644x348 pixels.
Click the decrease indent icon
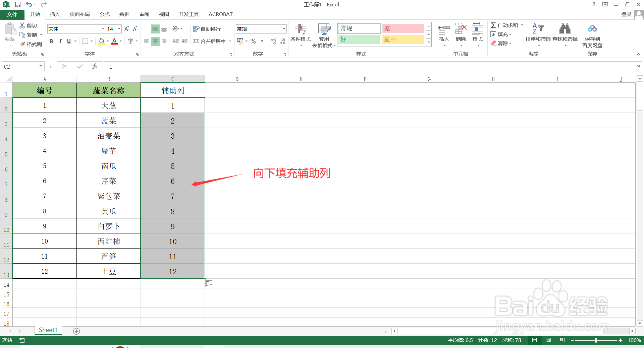point(176,41)
